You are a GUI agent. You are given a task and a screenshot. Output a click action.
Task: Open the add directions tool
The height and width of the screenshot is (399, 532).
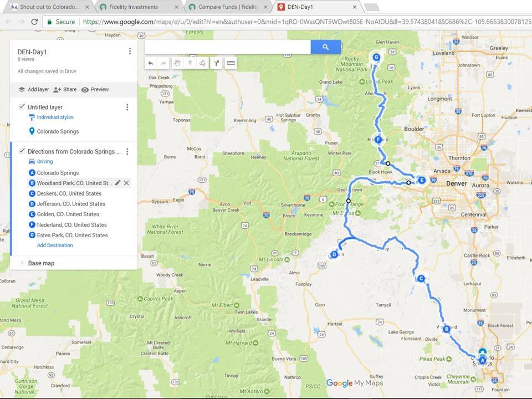217,63
